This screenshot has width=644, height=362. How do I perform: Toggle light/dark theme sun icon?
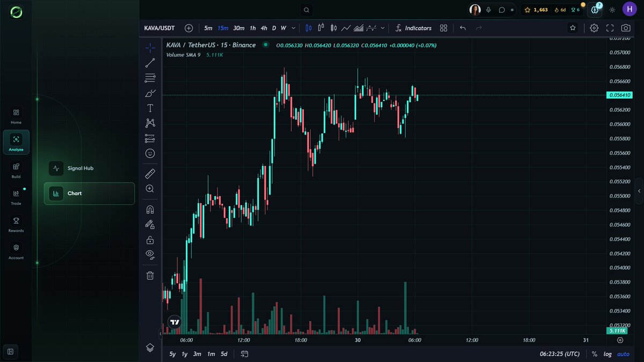612,10
